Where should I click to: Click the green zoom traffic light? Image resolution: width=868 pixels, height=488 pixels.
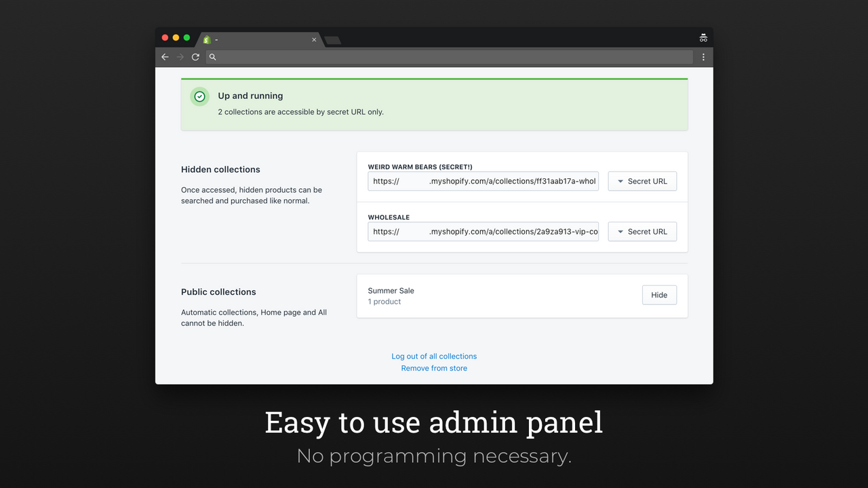pos(186,39)
